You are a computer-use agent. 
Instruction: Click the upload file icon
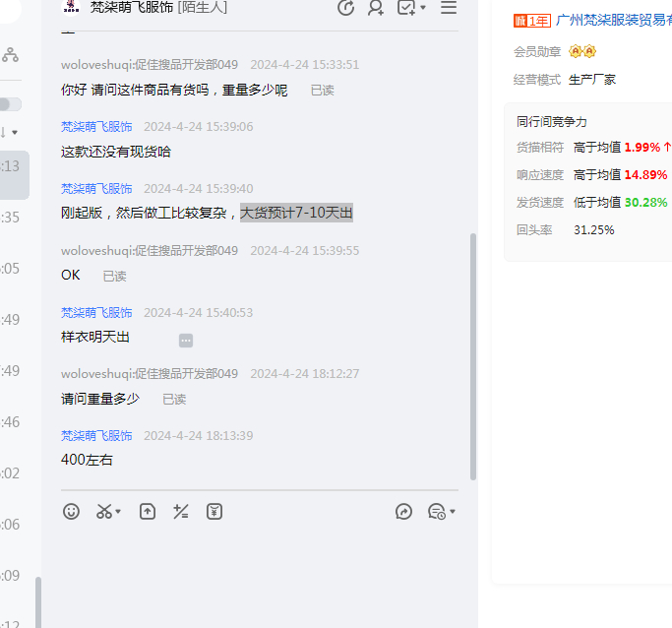(x=148, y=511)
